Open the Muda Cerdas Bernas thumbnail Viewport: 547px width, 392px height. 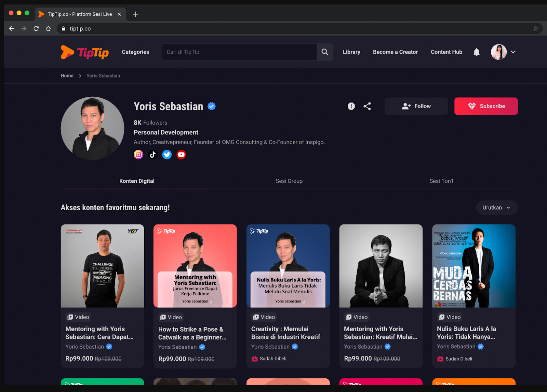474,266
